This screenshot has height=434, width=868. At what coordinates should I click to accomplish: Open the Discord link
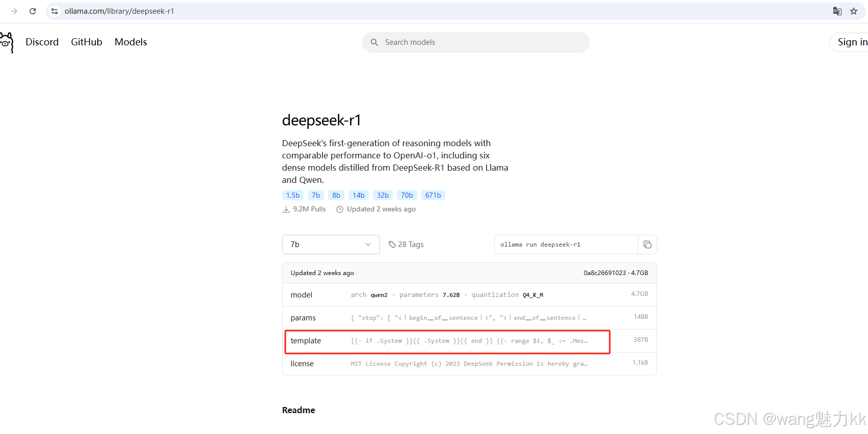[42, 42]
